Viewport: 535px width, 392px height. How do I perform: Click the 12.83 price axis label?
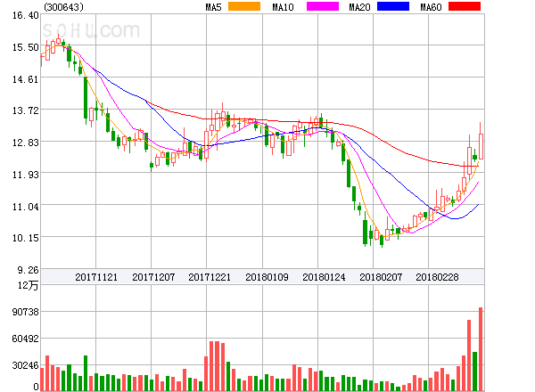[x=26, y=143]
